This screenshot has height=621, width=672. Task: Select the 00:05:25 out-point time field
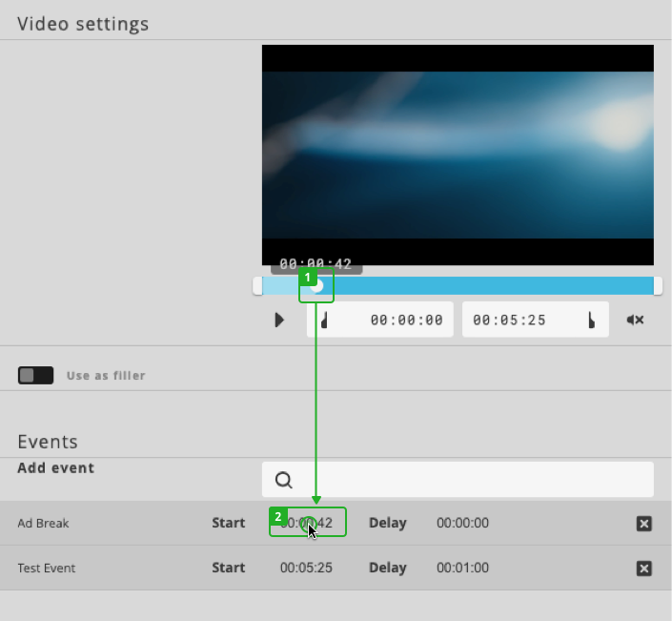(509, 321)
